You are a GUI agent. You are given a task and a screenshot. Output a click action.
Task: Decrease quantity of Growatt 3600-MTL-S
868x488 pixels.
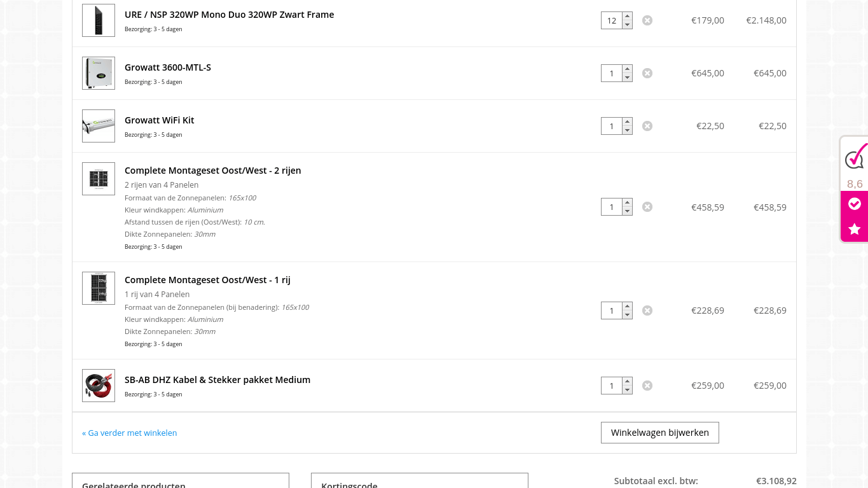point(628,78)
